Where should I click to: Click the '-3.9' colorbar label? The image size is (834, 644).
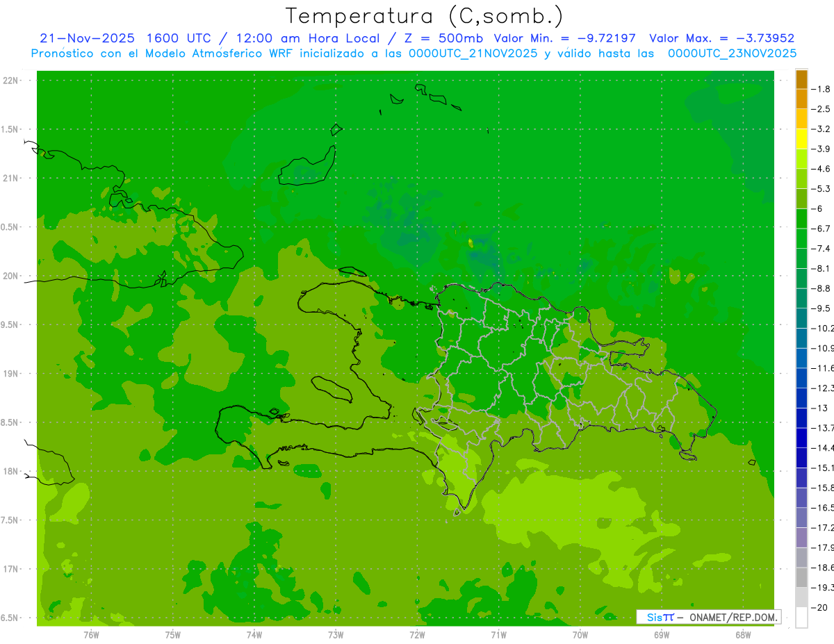click(821, 149)
